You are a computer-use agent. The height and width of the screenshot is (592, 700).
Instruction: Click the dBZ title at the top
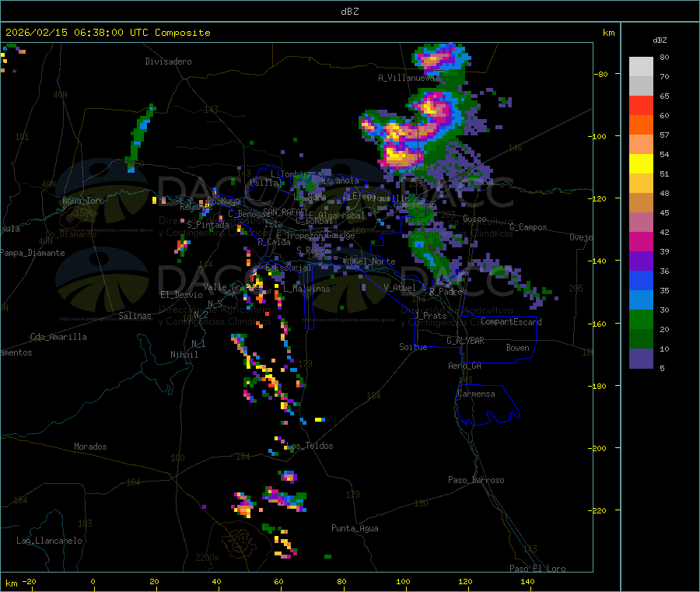tap(349, 12)
